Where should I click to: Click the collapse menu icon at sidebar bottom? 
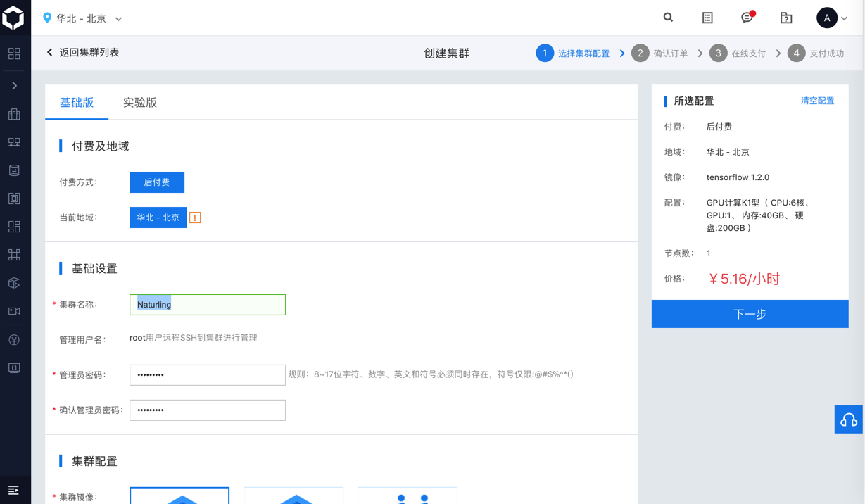tap(13, 490)
